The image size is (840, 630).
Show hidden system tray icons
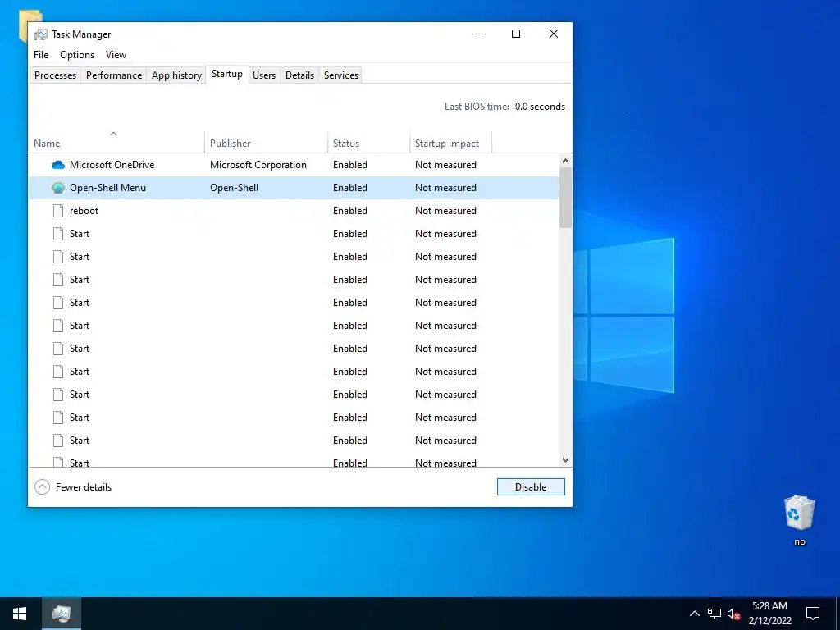point(694,614)
